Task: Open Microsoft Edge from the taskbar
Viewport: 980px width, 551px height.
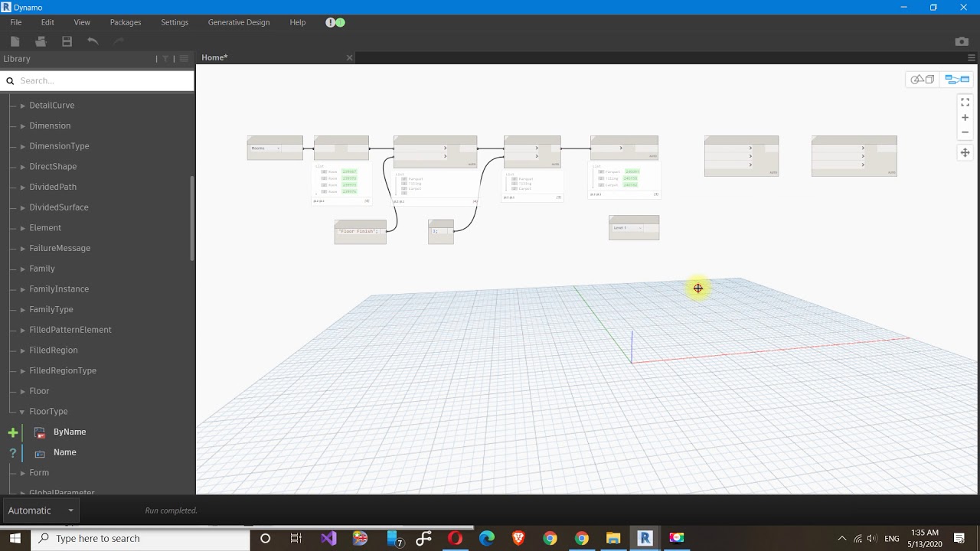Action: (x=487, y=538)
